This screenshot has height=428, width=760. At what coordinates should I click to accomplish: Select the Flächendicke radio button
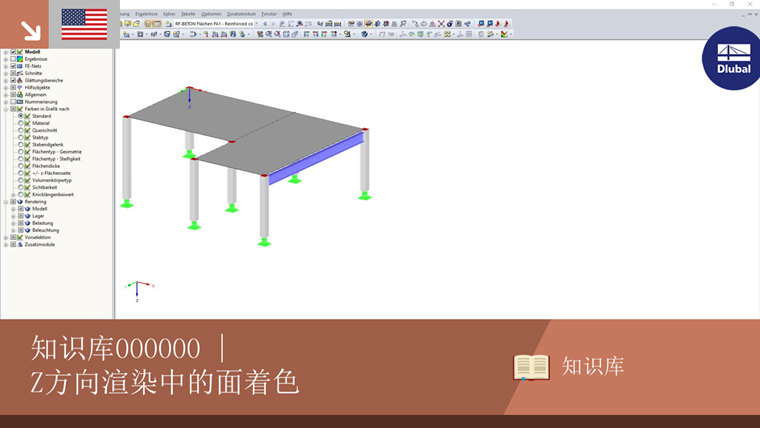(20, 166)
